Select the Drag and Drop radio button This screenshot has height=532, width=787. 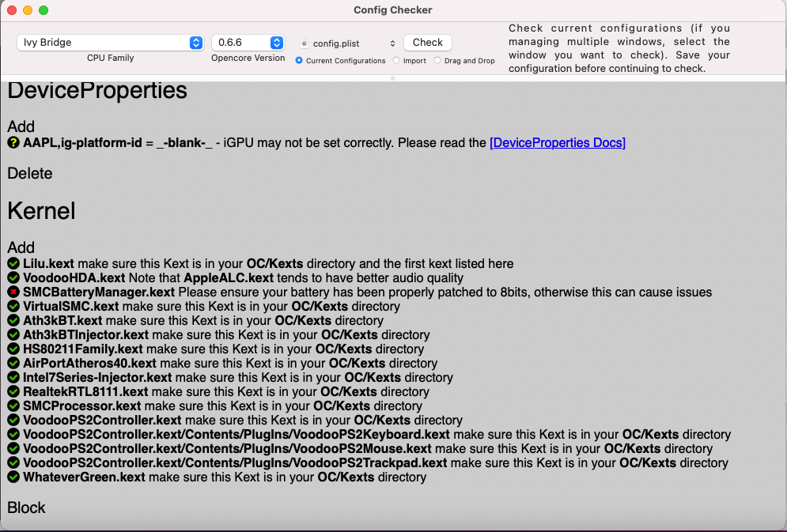tap(437, 60)
